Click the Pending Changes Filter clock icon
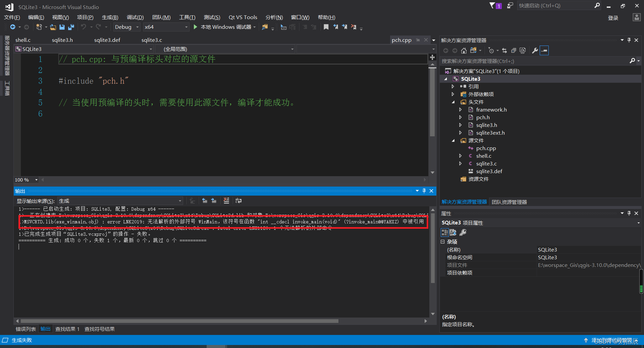The image size is (644, 348). click(x=491, y=51)
